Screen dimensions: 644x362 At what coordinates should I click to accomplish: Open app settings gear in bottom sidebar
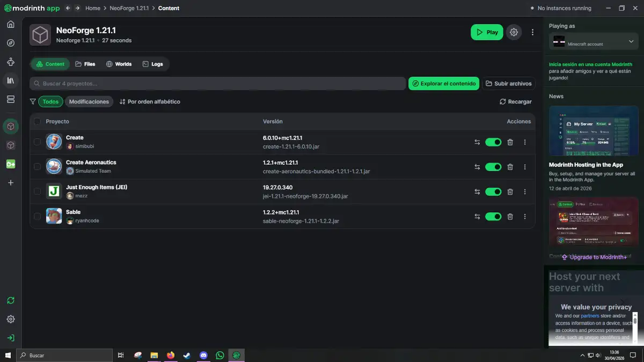coord(11,319)
